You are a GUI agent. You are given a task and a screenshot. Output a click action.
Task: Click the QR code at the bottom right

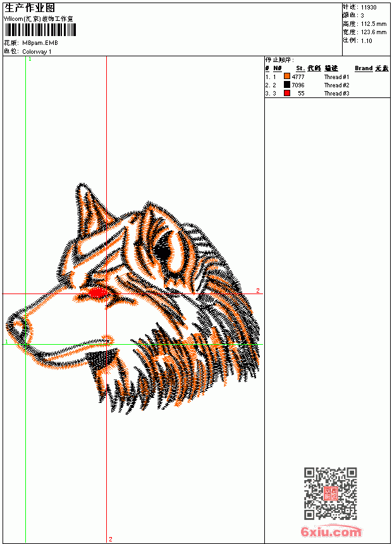pyautogui.click(x=331, y=493)
